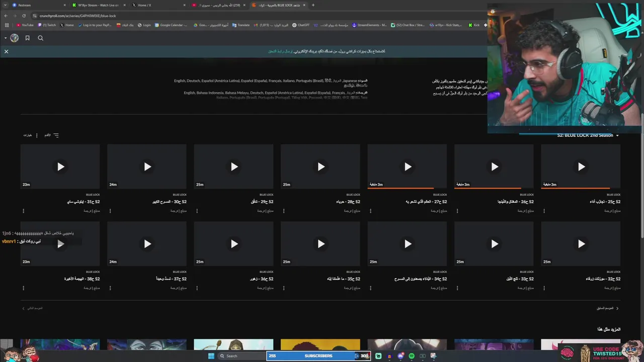Play episode S2 E26 thumbnail
Image resolution: width=644 pixels, height=362 pixels.
[494, 166]
